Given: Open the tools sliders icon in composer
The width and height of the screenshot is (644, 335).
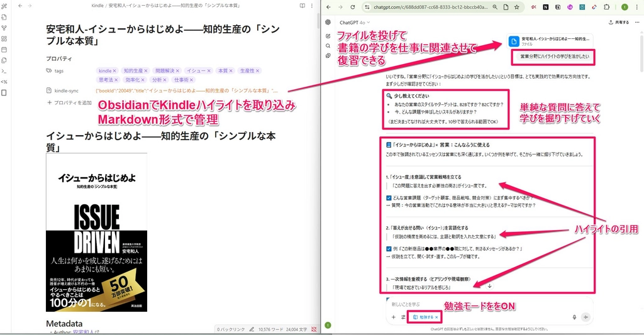Looking at the screenshot, I should [403, 317].
